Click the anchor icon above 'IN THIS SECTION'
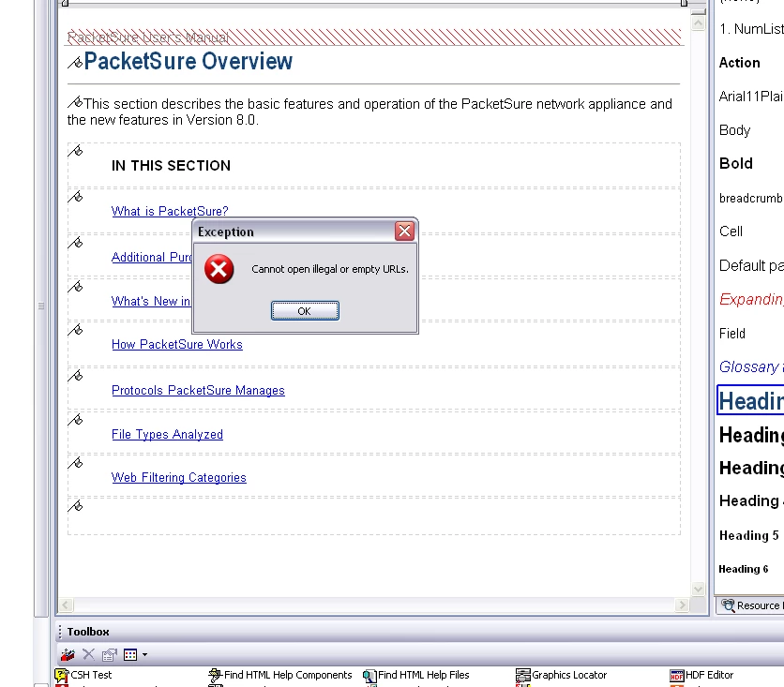Viewport: 784px width, 687px height. click(75, 151)
